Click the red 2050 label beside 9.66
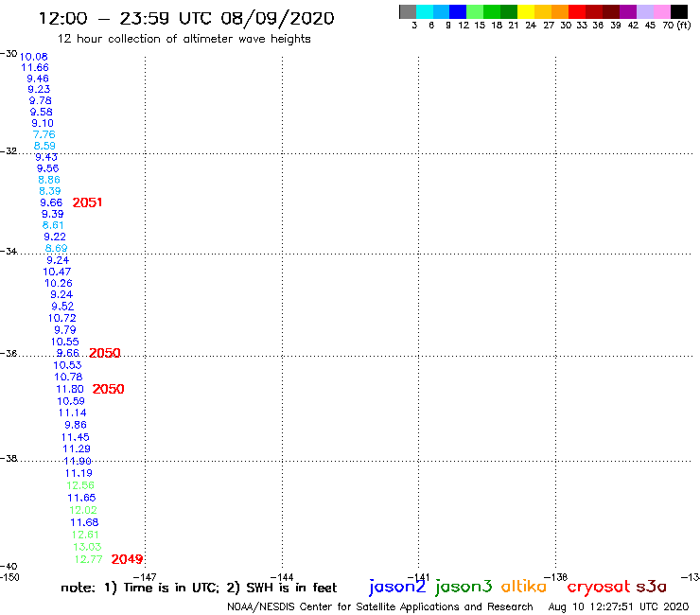This screenshot has width=700, height=615. (x=104, y=353)
